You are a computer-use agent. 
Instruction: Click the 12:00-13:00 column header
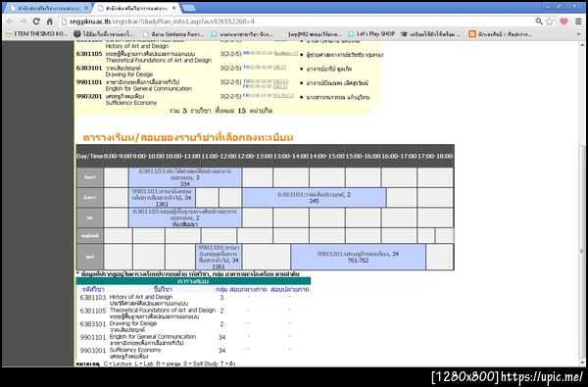click(255, 156)
